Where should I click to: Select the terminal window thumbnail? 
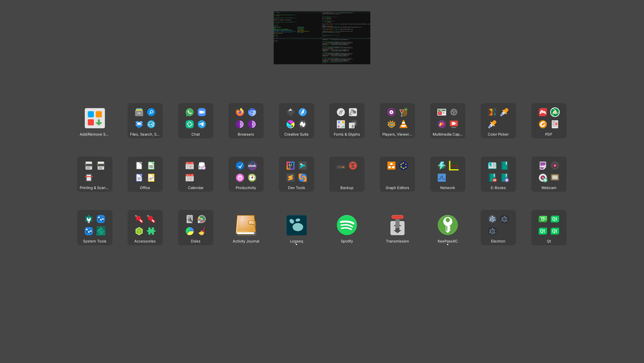click(322, 37)
